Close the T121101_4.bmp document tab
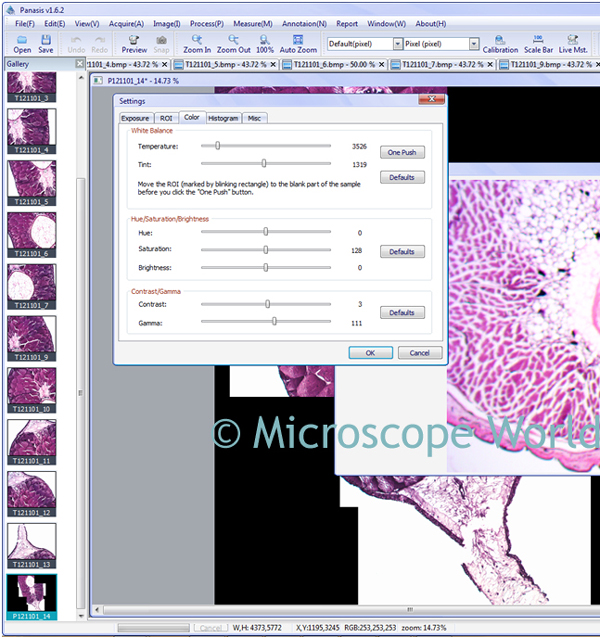Viewport: 600px width, 637px height. (x=165, y=65)
